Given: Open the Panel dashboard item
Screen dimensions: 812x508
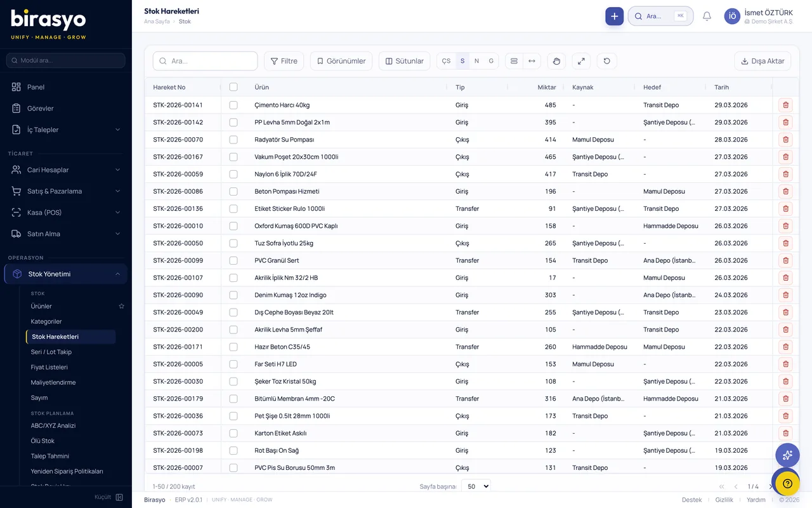Looking at the screenshot, I should (x=66, y=87).
